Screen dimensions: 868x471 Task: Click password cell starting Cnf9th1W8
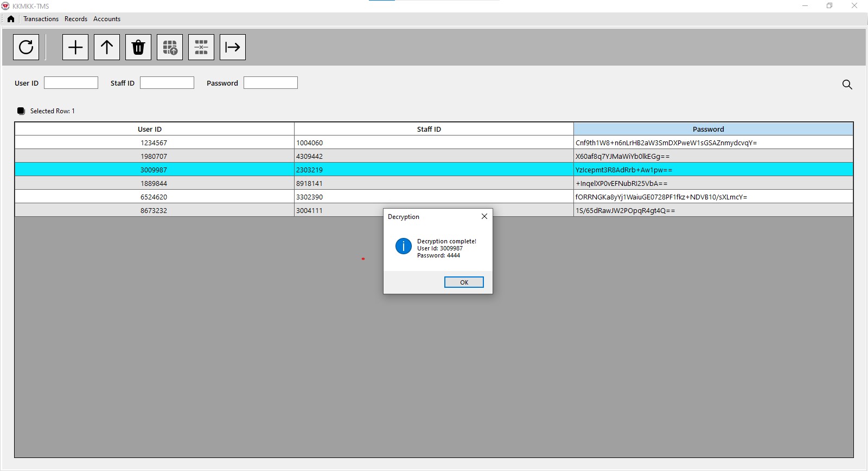[713, 143]
